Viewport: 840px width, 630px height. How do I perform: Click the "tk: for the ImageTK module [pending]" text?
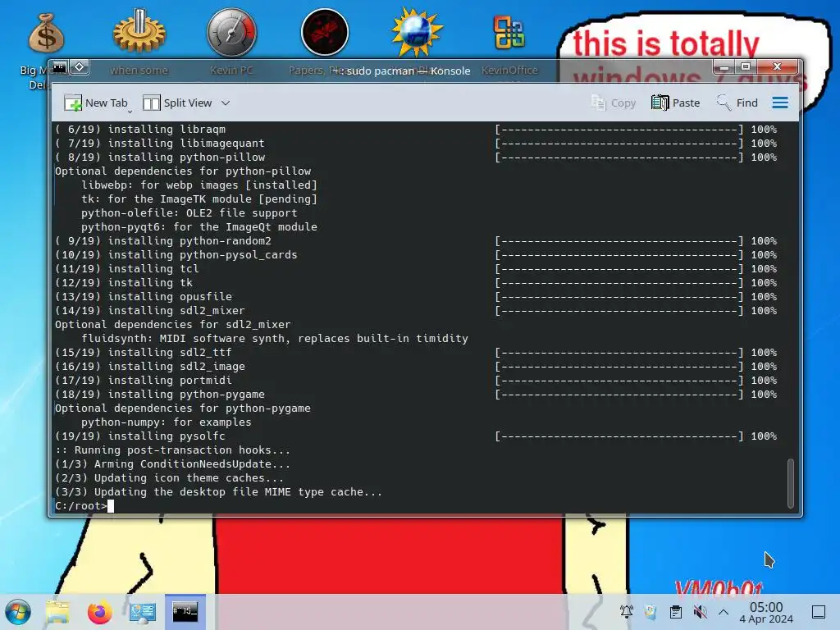coord(199,199)
